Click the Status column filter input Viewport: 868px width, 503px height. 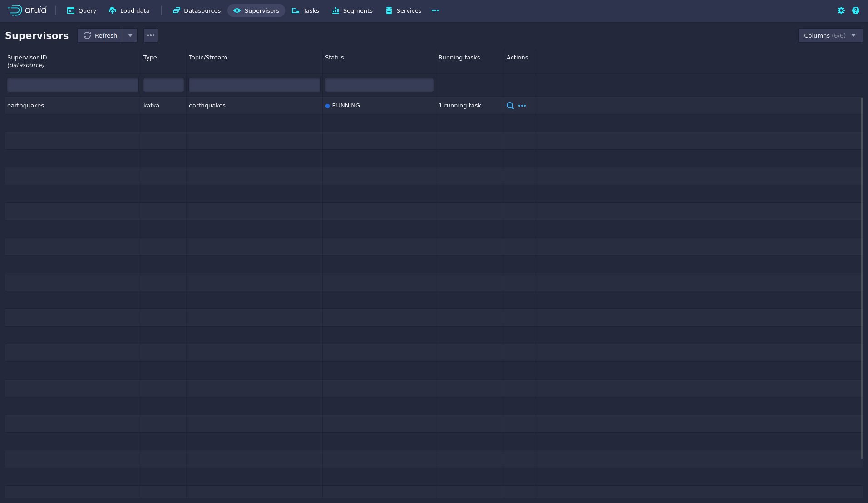(379, 85)
